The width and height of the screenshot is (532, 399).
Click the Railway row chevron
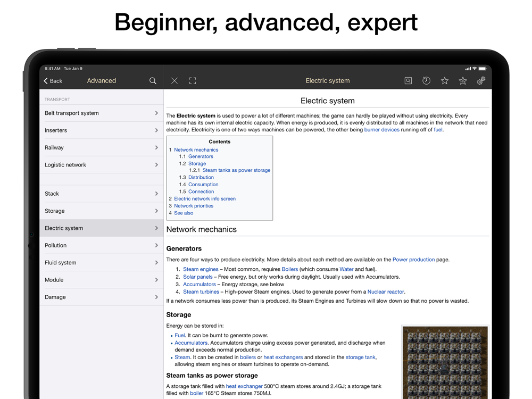[x=156, y=147]
